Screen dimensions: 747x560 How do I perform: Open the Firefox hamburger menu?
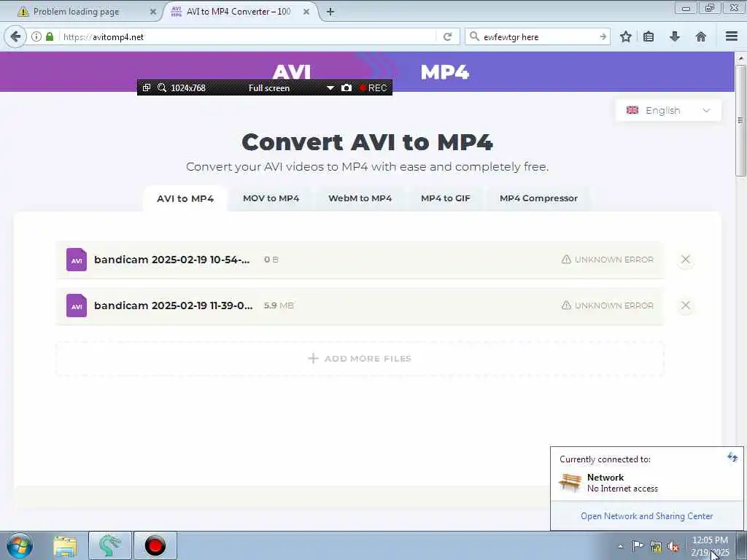pyautogui.click(x=732, y=36)
